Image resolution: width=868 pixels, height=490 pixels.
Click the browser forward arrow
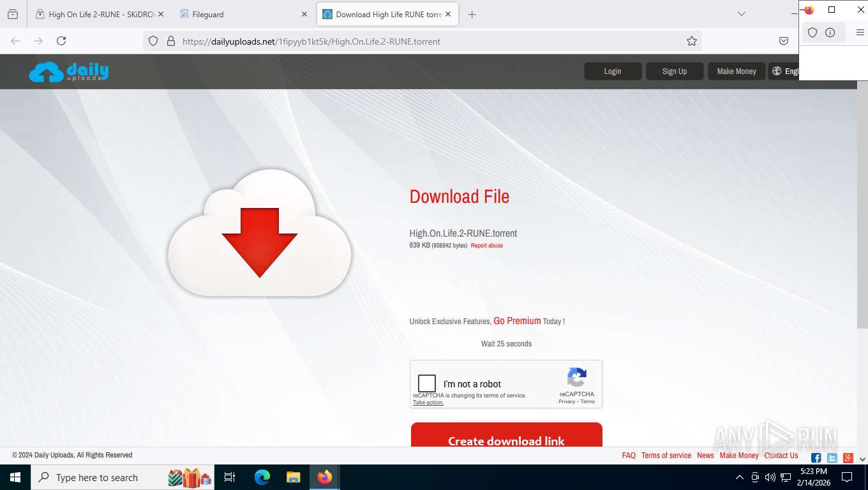38,41
